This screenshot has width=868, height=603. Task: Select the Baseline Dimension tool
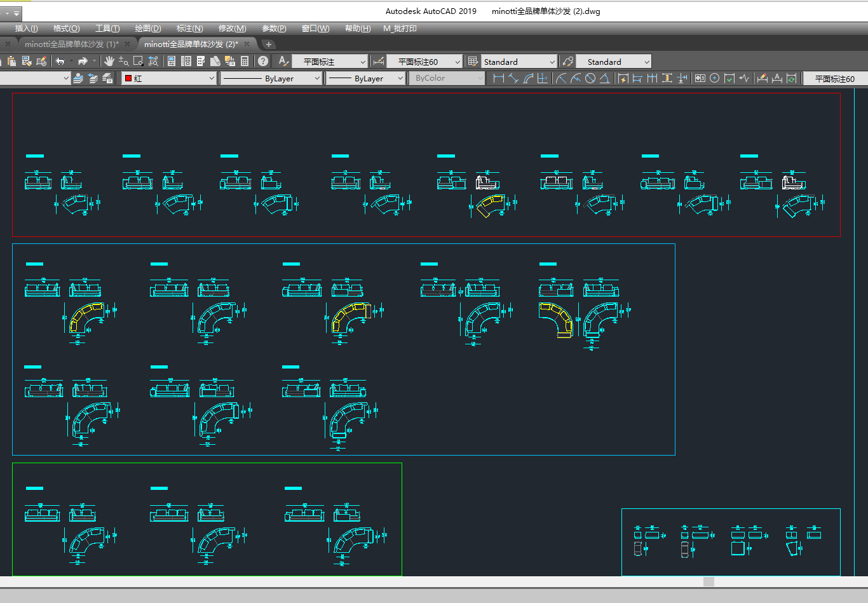point(637,78)
